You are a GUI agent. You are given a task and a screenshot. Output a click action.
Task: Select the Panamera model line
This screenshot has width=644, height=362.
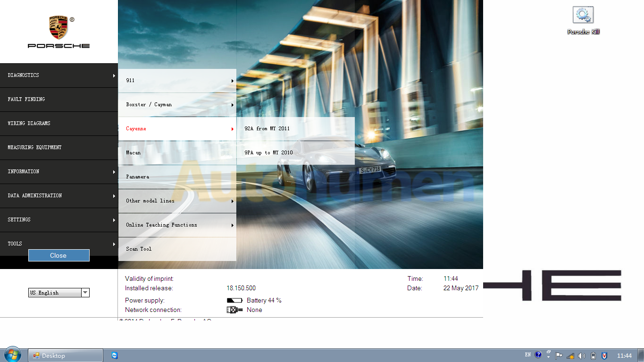(177, 177)
